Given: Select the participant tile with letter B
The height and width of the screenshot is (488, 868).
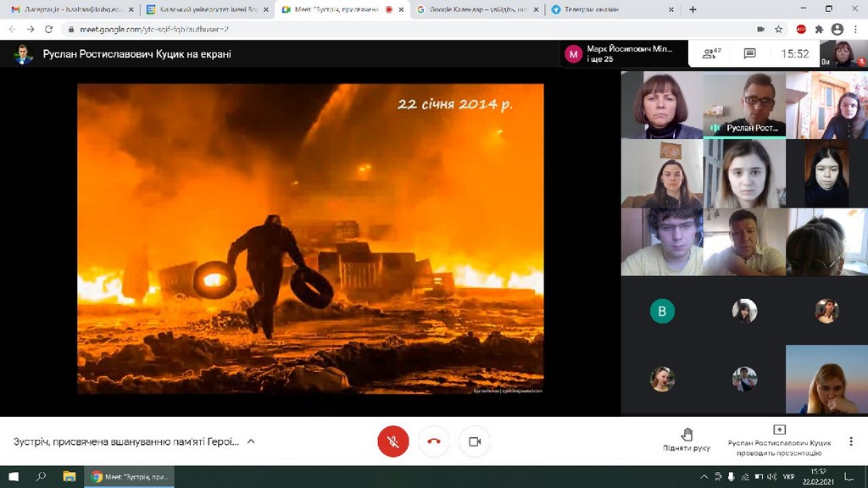Looking at the screenshot, I should tap(662, 311).
